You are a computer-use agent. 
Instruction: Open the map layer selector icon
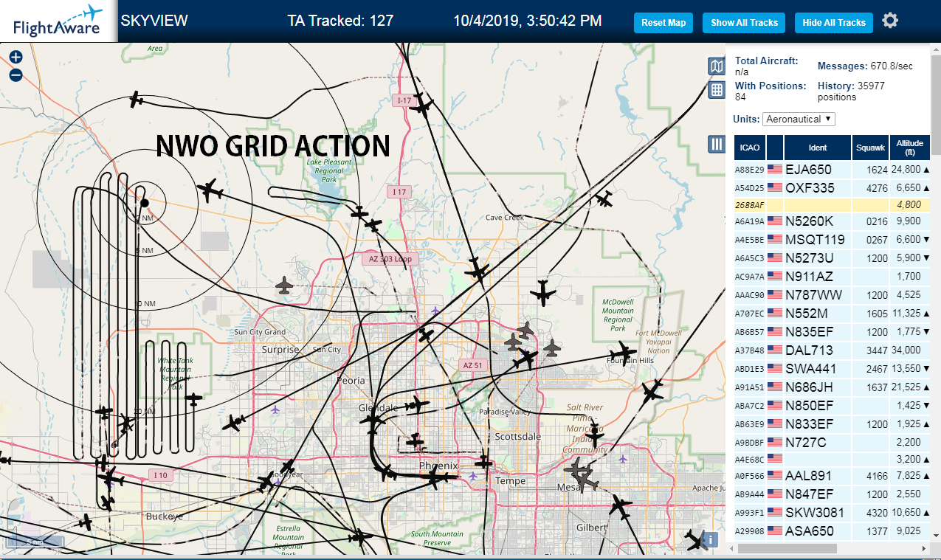click(716, 66)
